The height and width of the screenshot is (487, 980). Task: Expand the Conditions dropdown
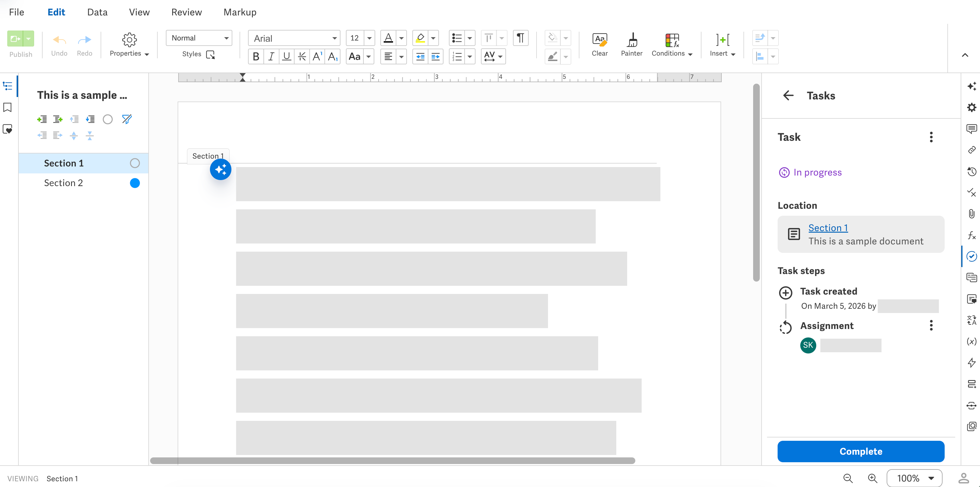point(672,44)
